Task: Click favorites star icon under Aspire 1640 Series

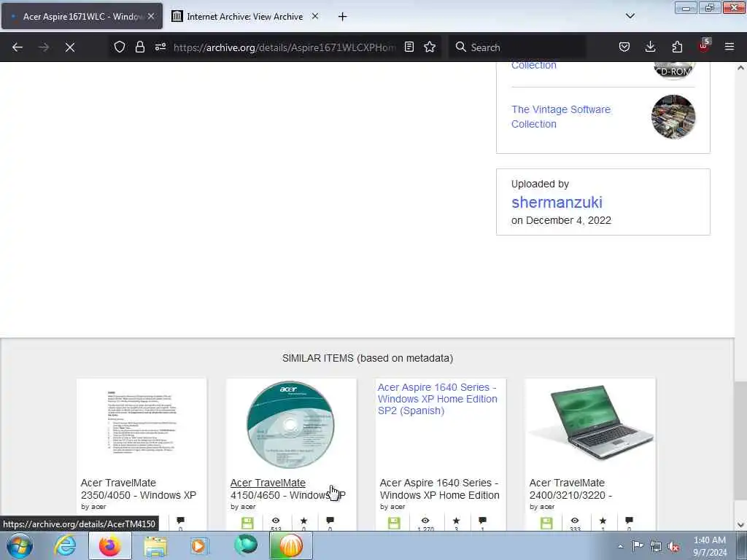Action: [x=457, y=521]
